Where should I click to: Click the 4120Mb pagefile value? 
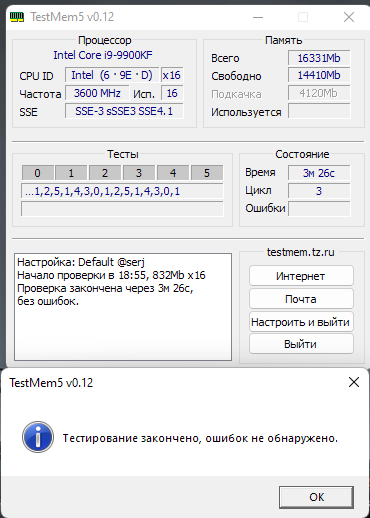tap(319, 93)
